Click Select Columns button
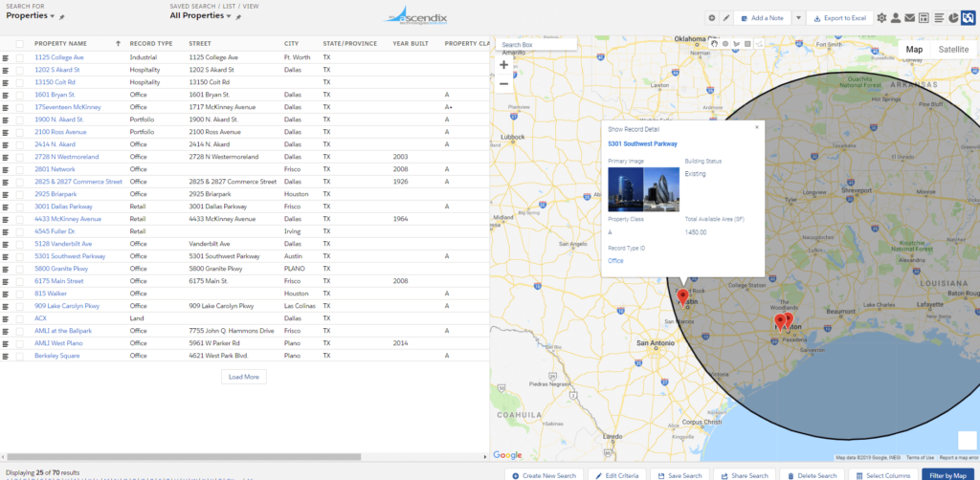The width and height of the screenshot is (980, 480). (883, 475)
